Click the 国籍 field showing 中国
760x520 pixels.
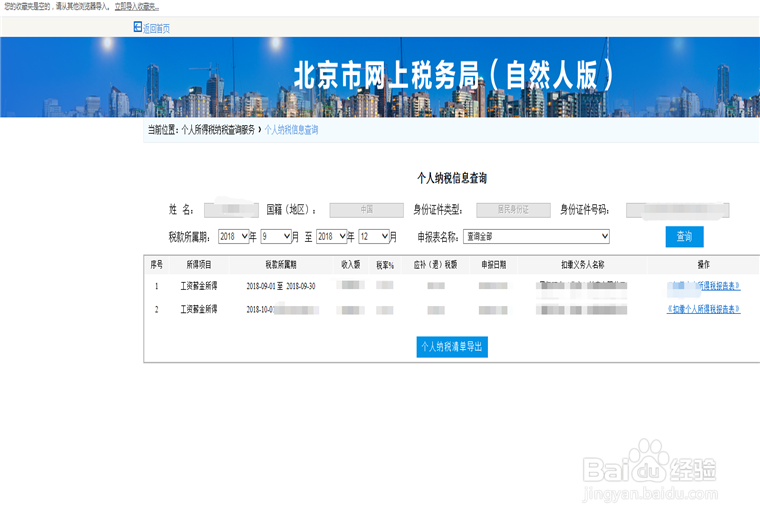pos(366,210)
